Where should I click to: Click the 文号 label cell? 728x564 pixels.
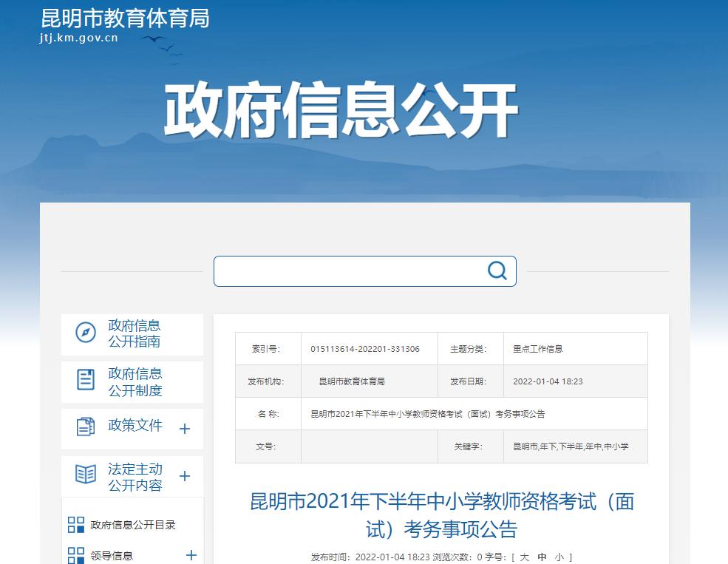point(268,446)
